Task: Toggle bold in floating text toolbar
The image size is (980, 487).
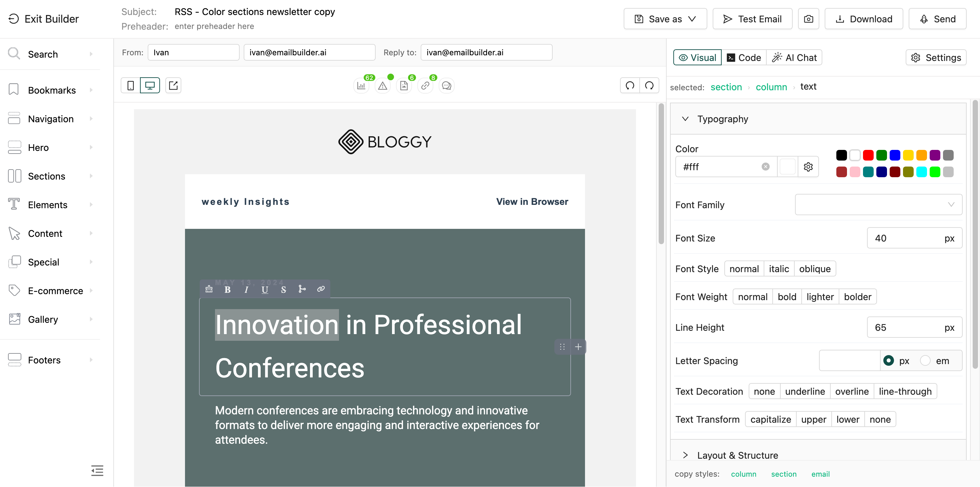Action: tap(227, 289)
